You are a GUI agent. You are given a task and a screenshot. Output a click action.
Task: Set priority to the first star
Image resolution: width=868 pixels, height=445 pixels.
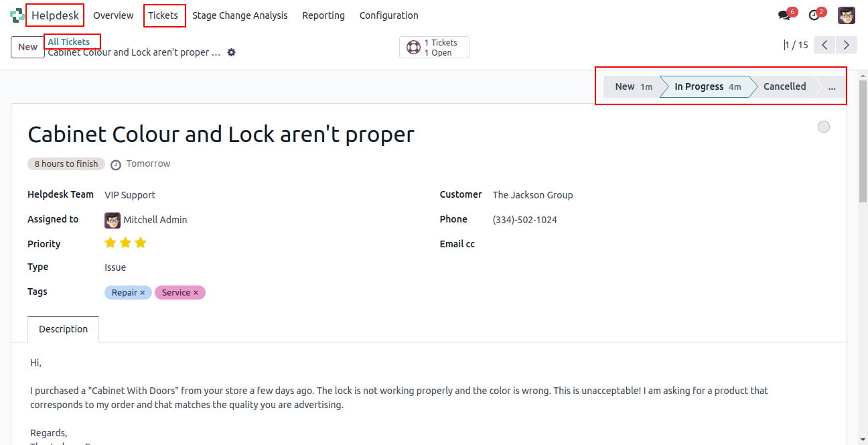coord(111,243)
